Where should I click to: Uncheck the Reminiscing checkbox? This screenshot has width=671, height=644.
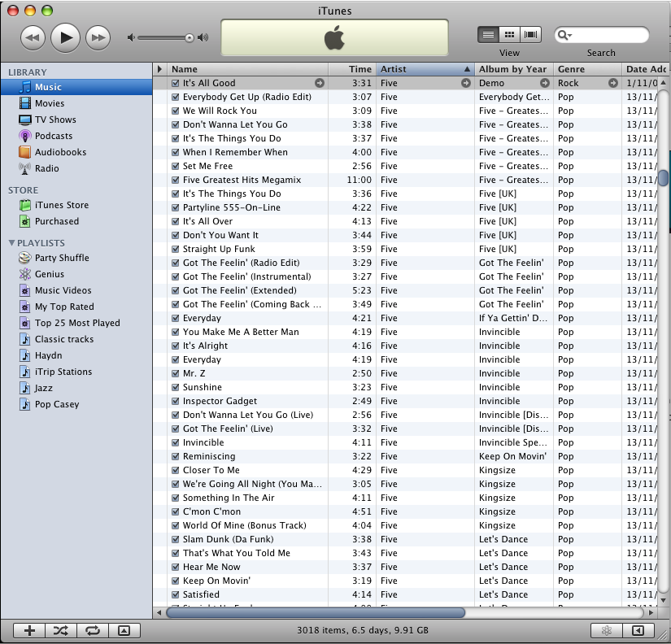tap(175, 456)
